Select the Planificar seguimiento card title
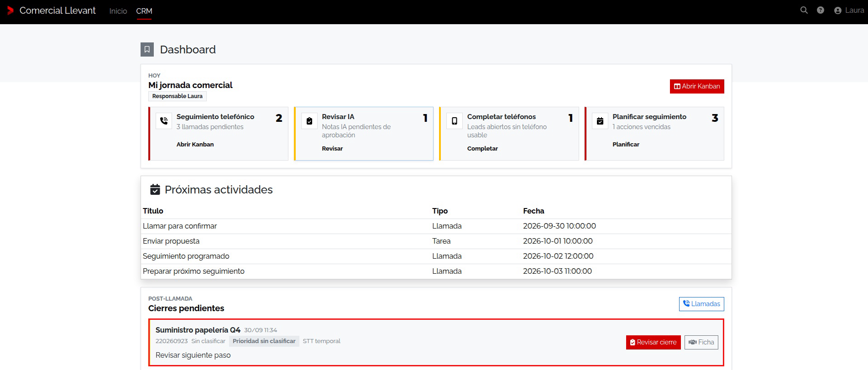The image size is (868, 370). [x=649, y=117]
